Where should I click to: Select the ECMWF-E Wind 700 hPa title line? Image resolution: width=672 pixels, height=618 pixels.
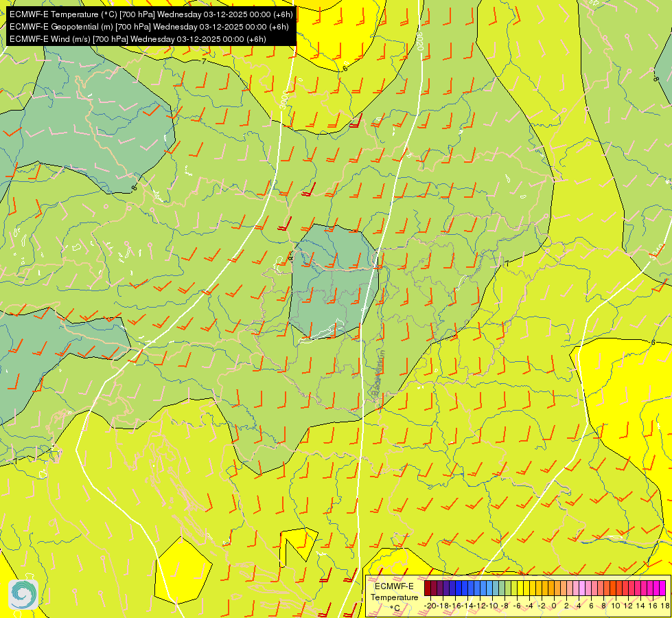[x=137, y=39]
